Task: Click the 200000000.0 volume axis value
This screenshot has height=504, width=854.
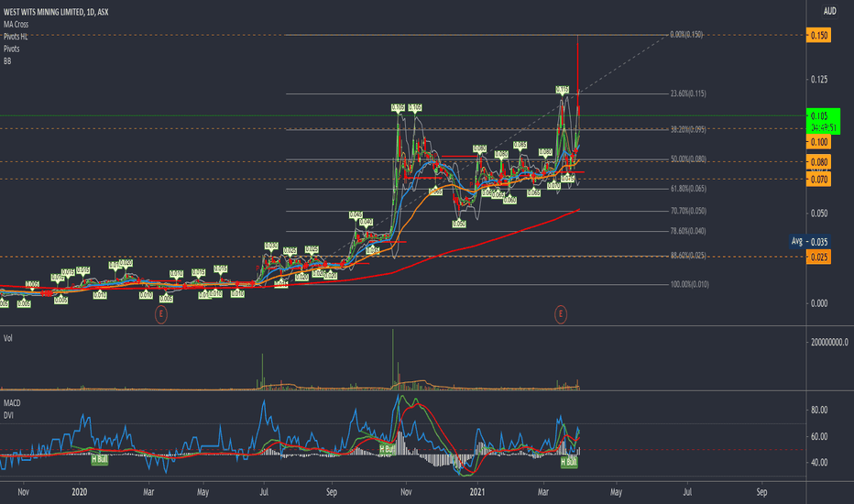Action: pyautogui.click(x=829, y=342)
